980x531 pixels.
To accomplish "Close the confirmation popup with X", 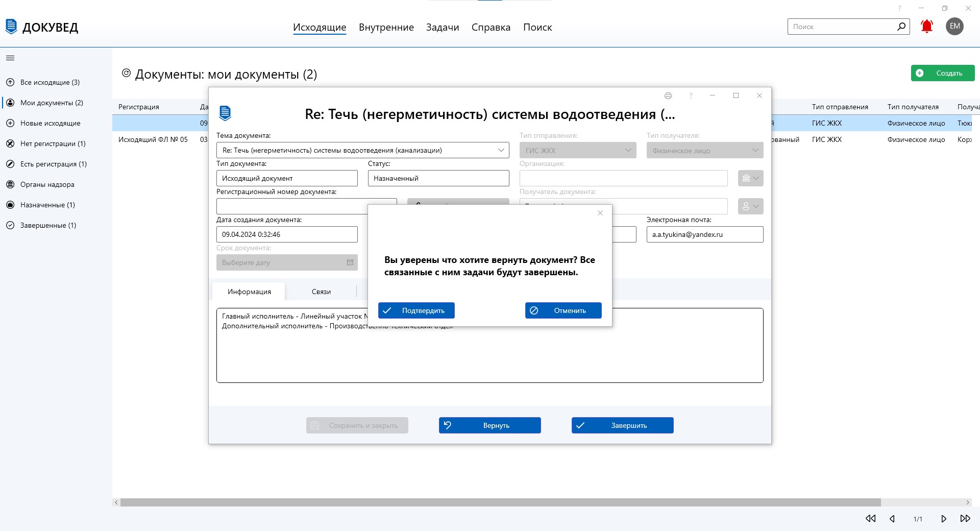I will pos(600,213).
